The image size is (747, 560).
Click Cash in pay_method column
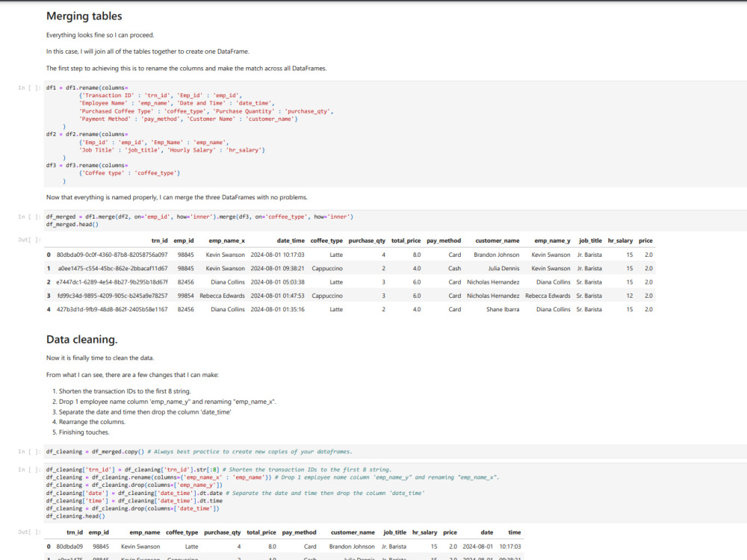click(x=454, y=269)
